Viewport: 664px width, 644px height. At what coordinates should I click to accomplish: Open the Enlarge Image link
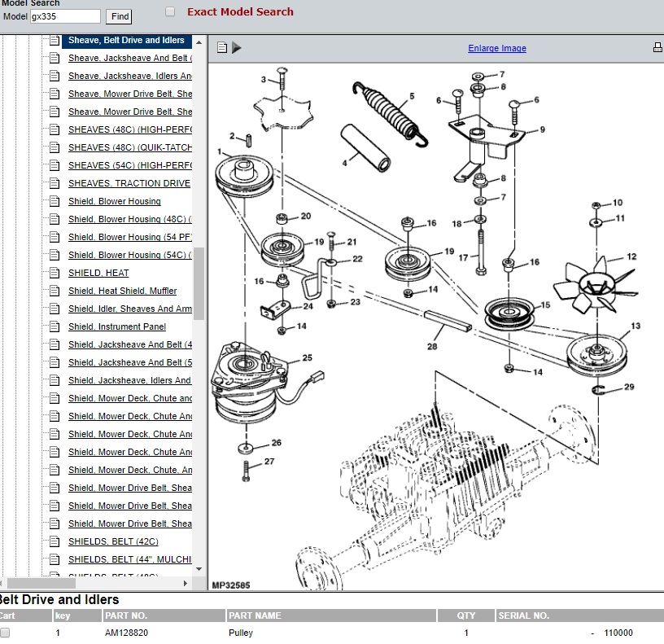pos(497,48)
